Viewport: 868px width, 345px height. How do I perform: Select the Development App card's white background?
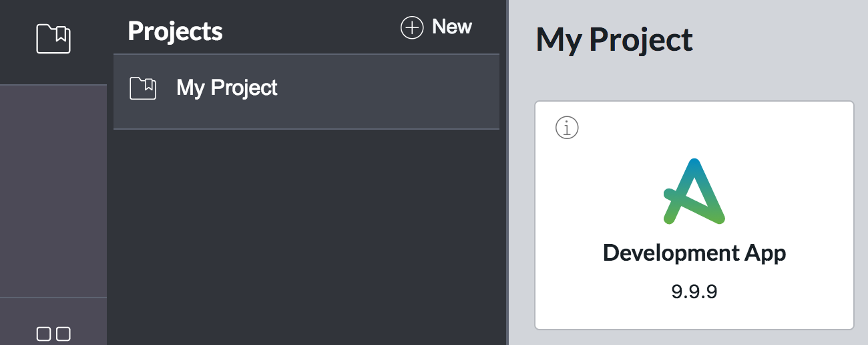point(788,167)
